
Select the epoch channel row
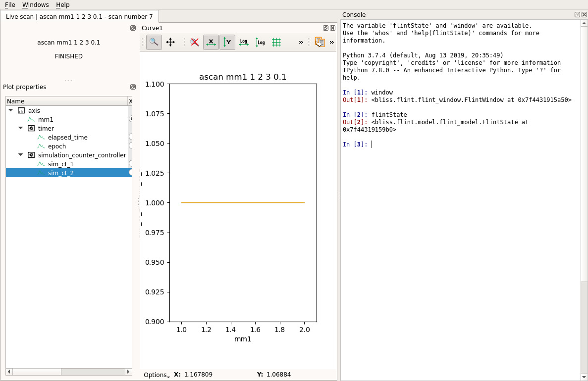click(69, 146)
